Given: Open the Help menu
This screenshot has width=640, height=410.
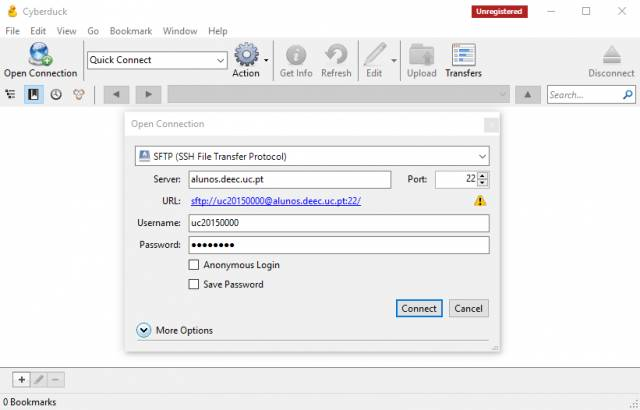Looking at the screenshot, I should [x=218, y=31].
